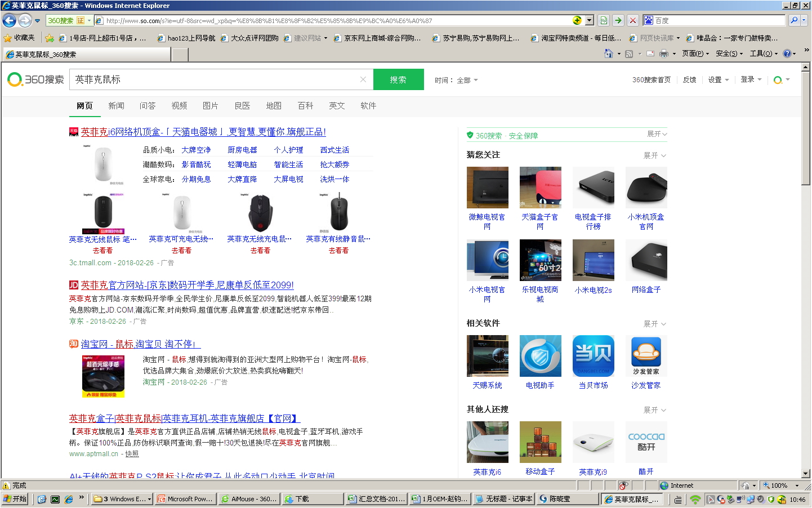Click the printer icon in the command bar

tap(664, 54)
